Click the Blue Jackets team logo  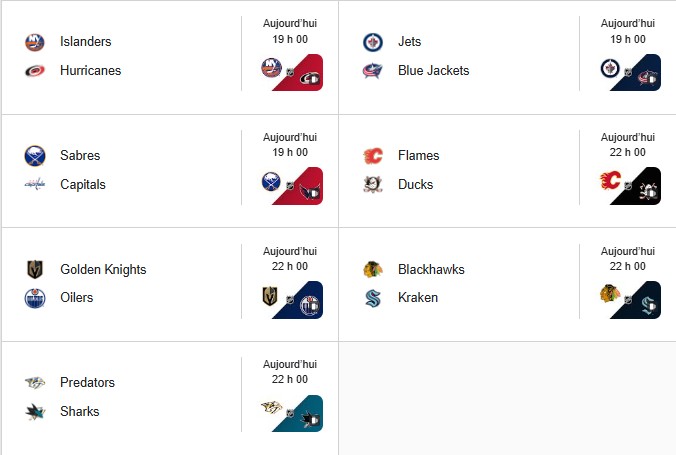pyautogui.click(x=373, y=71)
